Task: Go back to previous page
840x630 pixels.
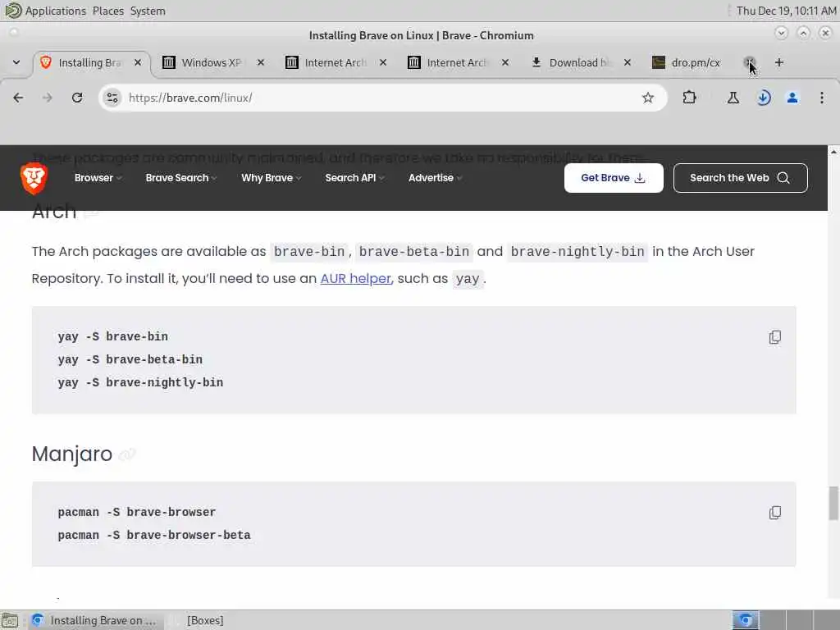Action: tap(18, 98)
